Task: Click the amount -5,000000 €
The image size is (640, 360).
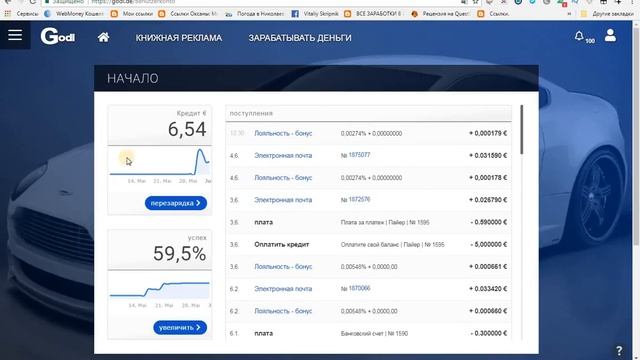Action: [488, 244]
